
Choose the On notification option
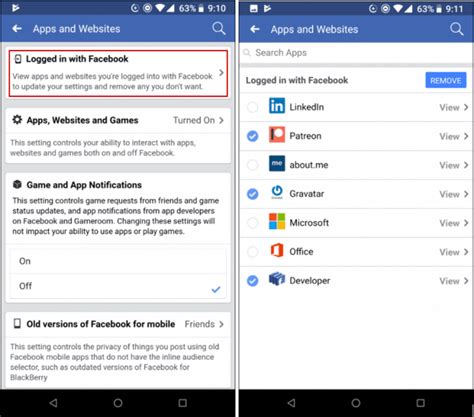coord(118,261)
